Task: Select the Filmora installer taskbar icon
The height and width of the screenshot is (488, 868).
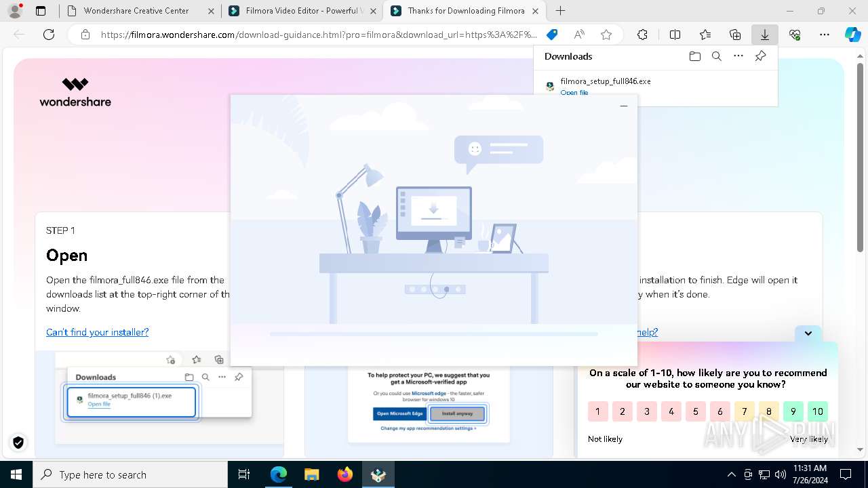Action: click(x=378, y=474)
